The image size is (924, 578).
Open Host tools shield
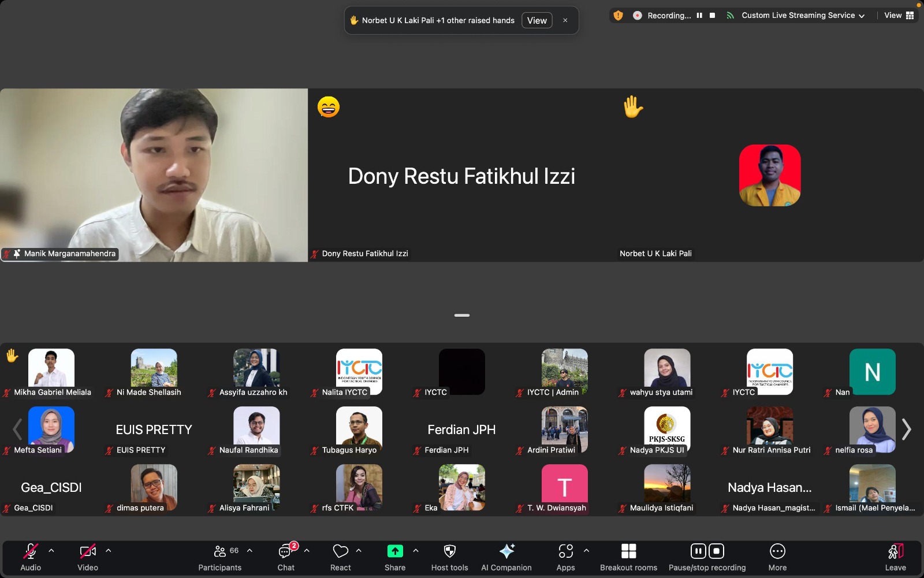point(449,552)
